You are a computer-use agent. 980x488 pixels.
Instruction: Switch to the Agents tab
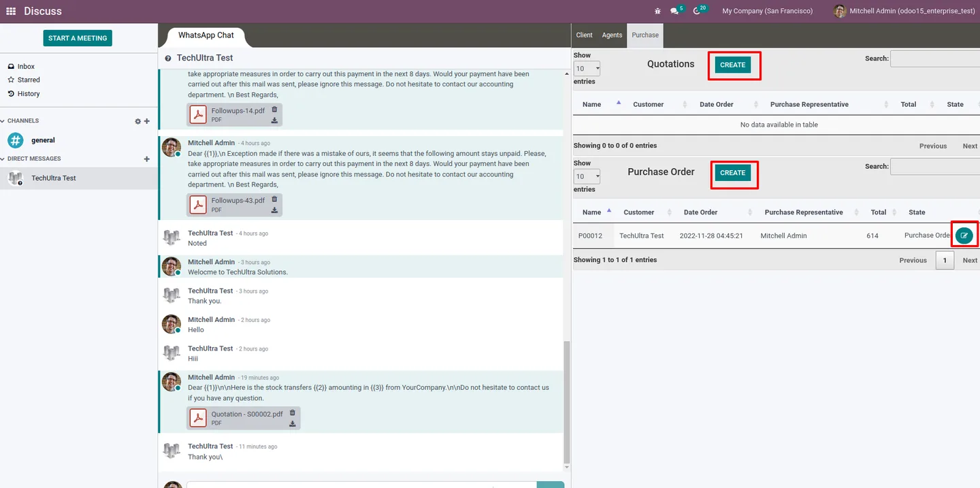[612, 35]
